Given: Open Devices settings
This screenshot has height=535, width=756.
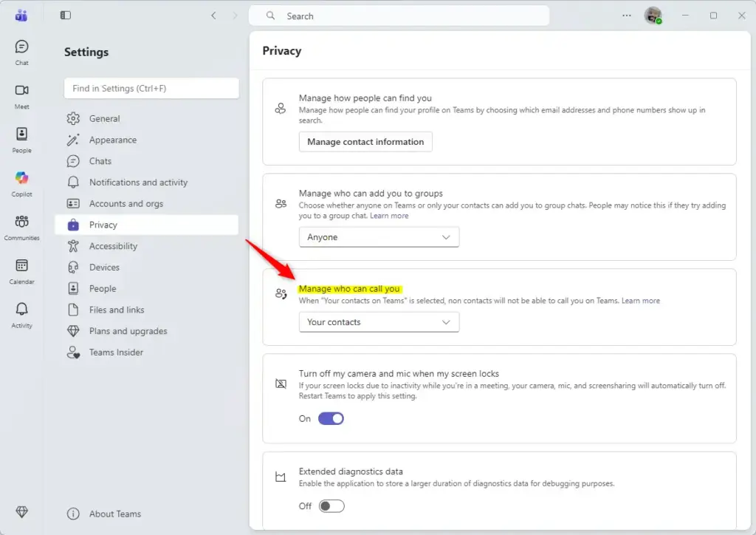Looking at the screenshot, I should click(147, 267).
